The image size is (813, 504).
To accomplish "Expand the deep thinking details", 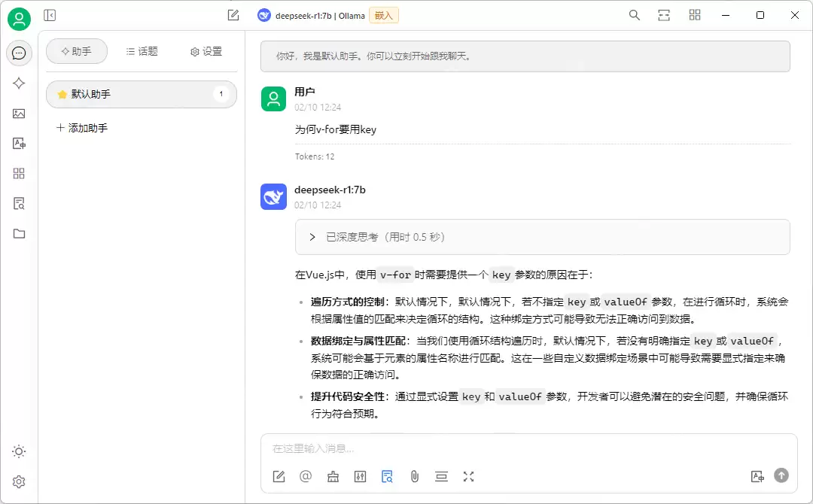I will (x=313, y=236).
